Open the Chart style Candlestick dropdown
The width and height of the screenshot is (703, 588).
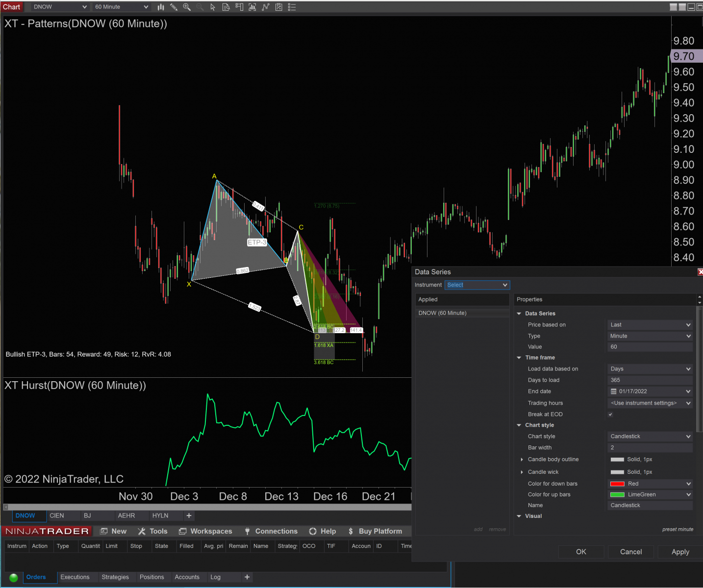pos(650,437)
